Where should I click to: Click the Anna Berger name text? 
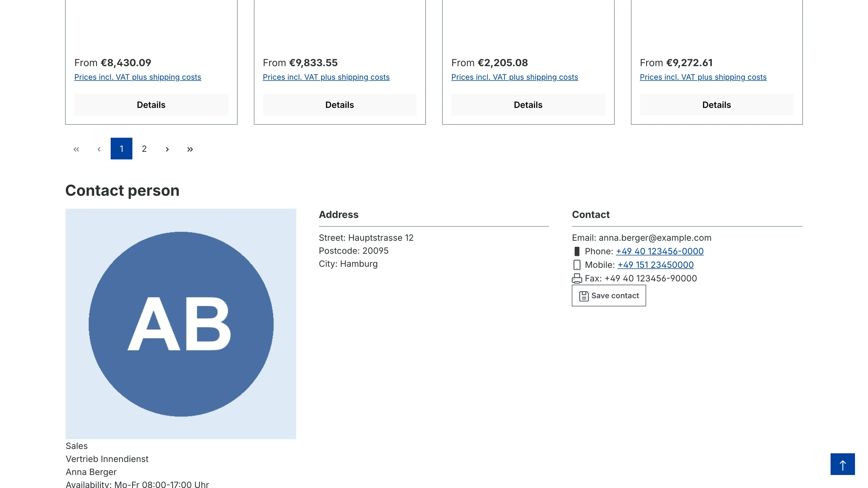click(x=91, y=472)
